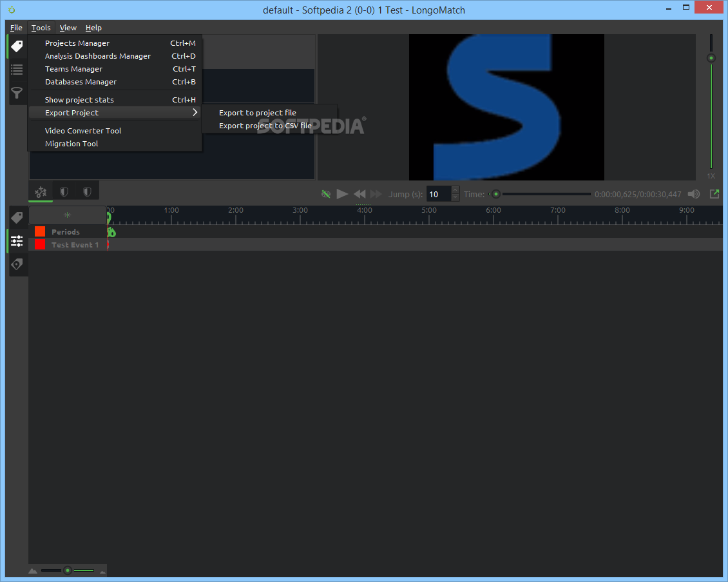Fast forward the video playback
728x582 pixels.
point(376,194)
